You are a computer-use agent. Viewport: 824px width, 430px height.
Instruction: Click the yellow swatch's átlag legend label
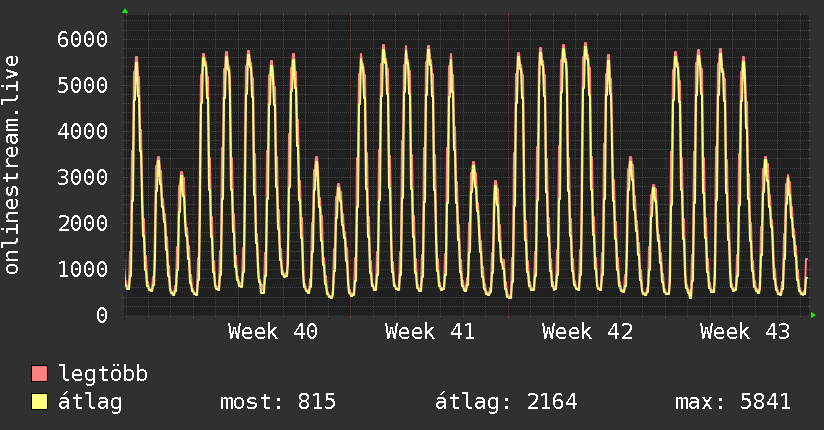(90, 402)
